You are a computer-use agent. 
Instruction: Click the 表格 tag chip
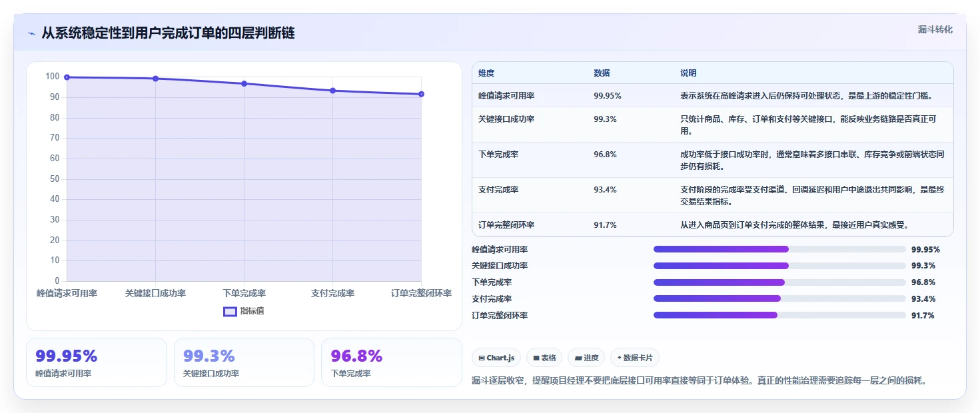544,358
